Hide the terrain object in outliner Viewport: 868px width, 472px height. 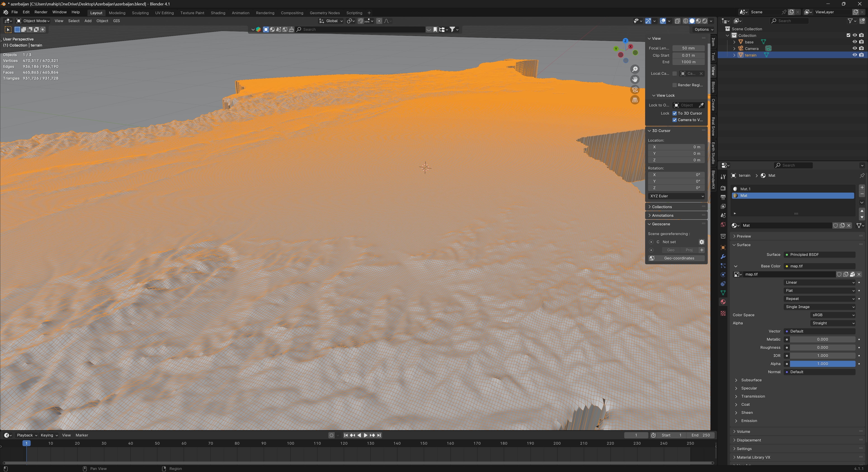(x=854, y=55)
